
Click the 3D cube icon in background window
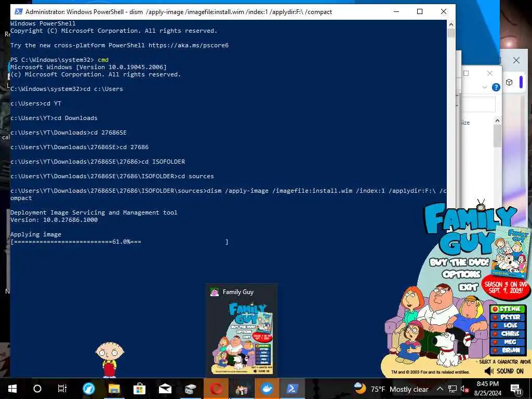pos(509,82)
